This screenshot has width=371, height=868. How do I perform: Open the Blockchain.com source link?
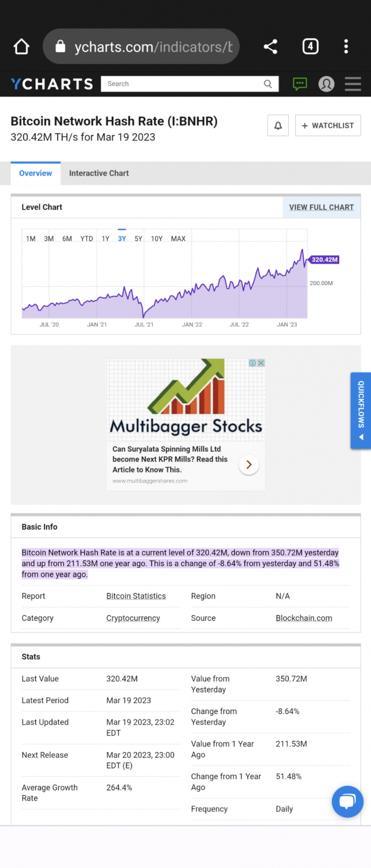(x=304, y=618)
